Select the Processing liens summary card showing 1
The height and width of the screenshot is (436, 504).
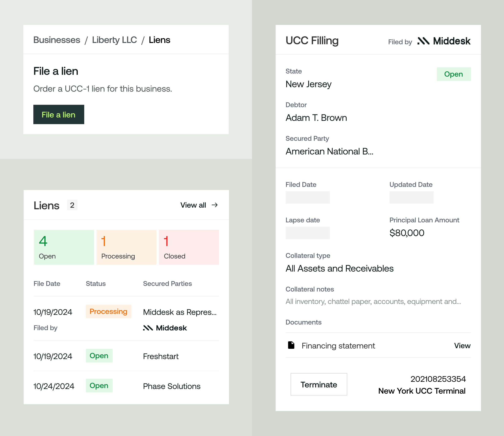126,247
